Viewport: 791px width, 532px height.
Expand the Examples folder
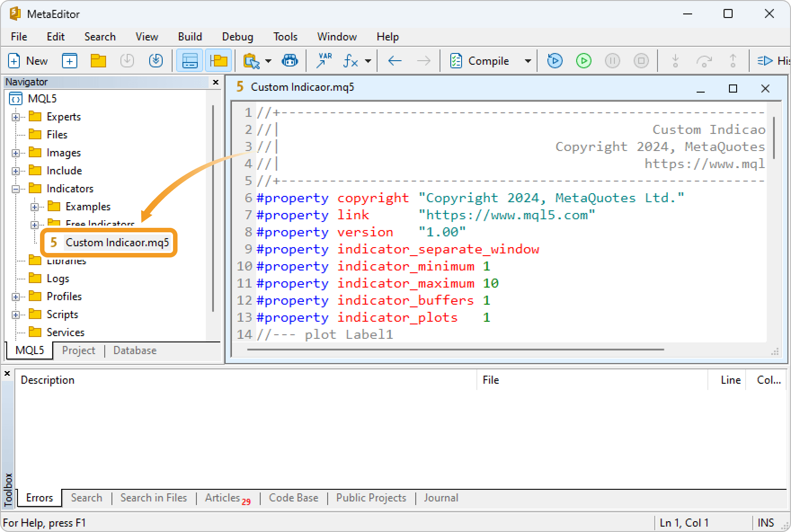[x=35, y=207]
